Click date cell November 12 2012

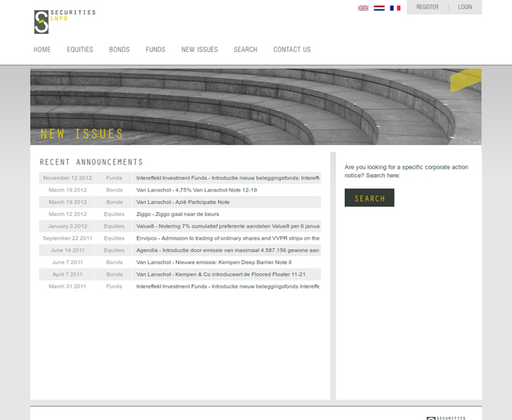pyautogui.click(x=68, y=178)
